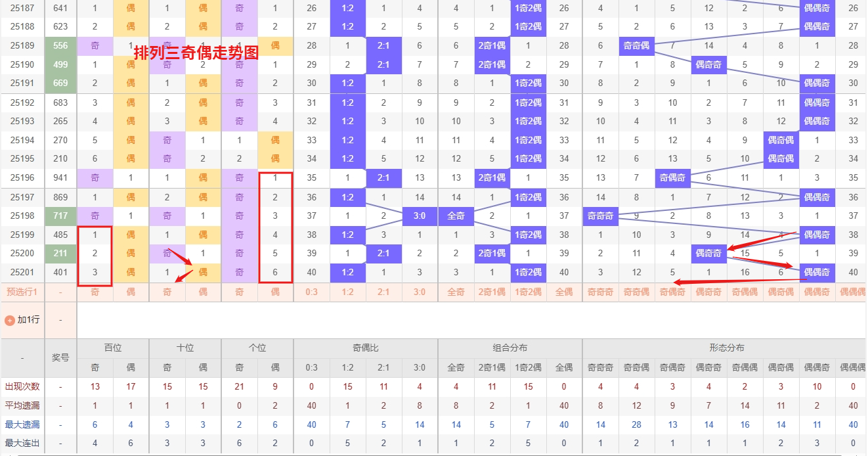Click the 出现次数 statistics row label
The height and width of the screenshot is (456, 868).
pos(22,387)
